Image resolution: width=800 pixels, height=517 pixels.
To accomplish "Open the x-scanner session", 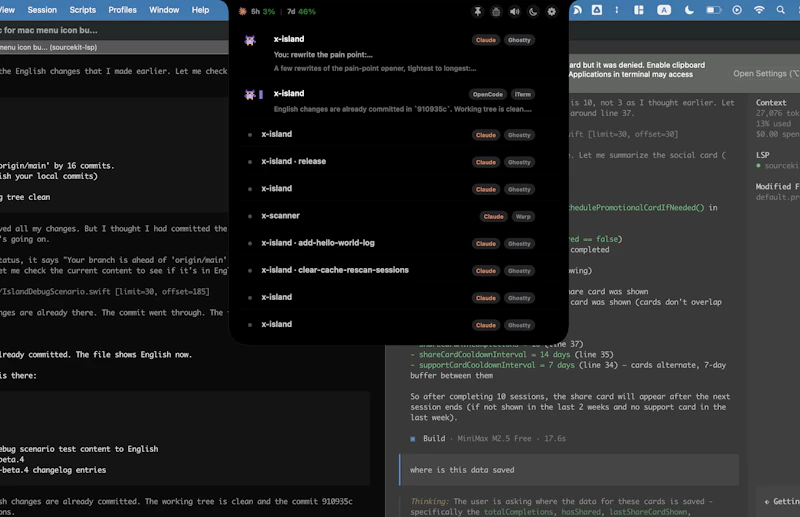I will (x=399, y=216).
